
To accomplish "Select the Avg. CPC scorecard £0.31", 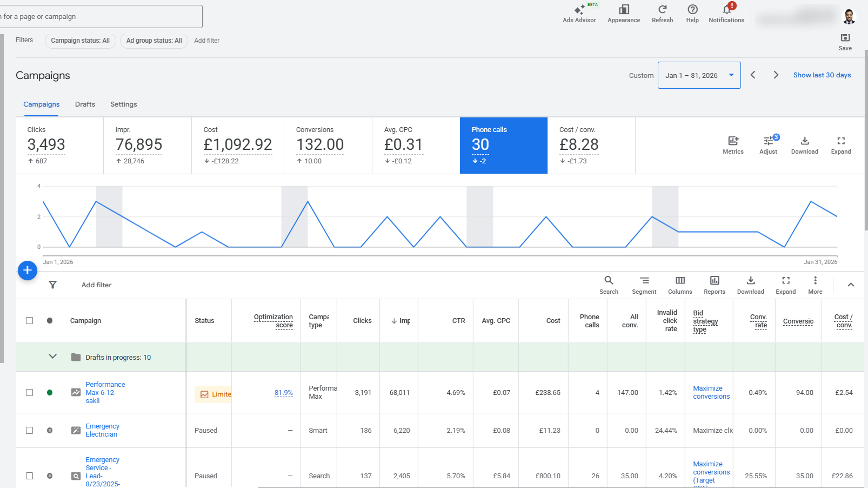I will pyautogui.click(x=416, y=146).
